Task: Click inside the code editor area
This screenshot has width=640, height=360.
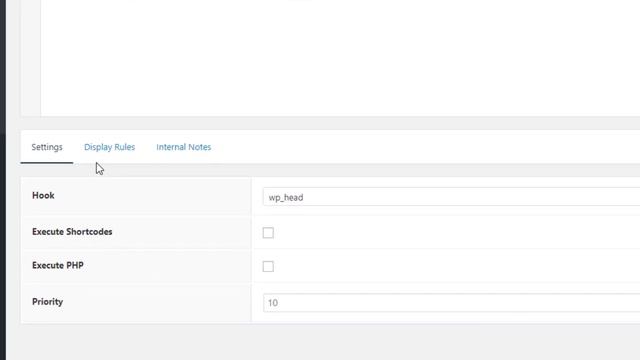Action: (340, 57)
